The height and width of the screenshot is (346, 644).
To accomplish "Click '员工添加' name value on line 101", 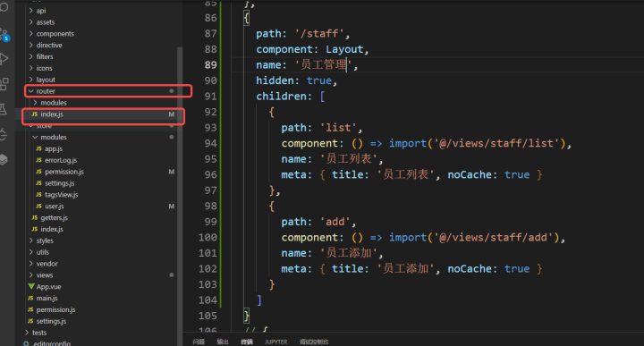I will 349,253.
